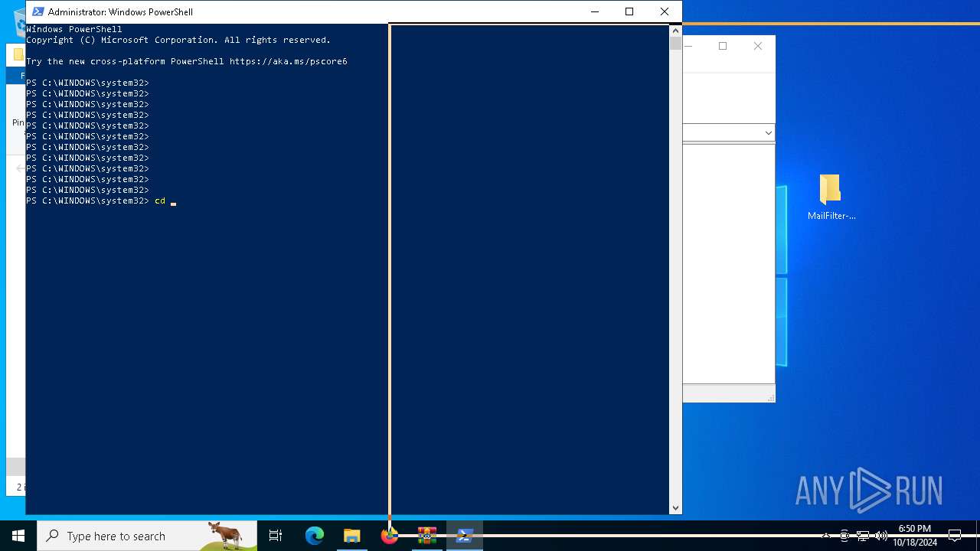Open the volume speaker tray icon
The width and height of the screenshot is (980, 551).
click(881, 536)
